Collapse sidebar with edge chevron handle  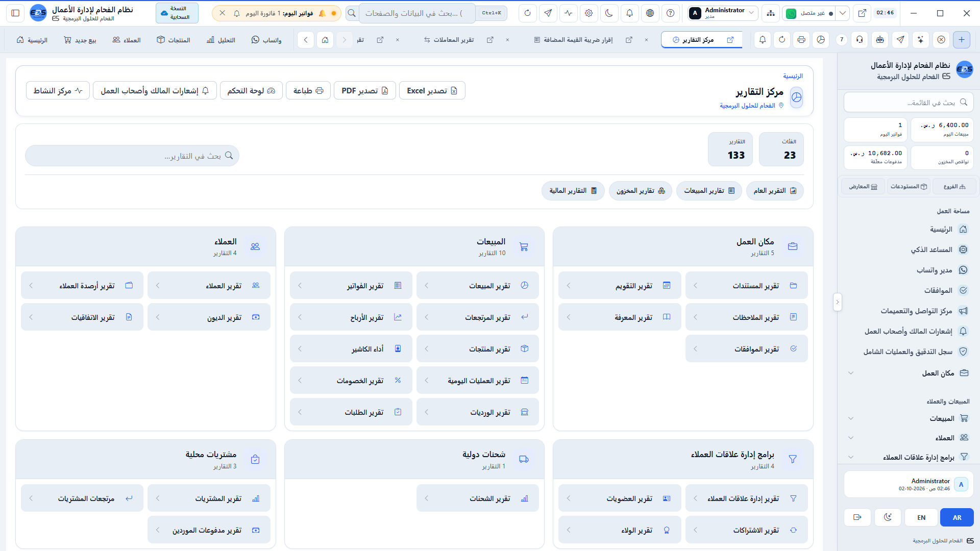tap(837, 302)
